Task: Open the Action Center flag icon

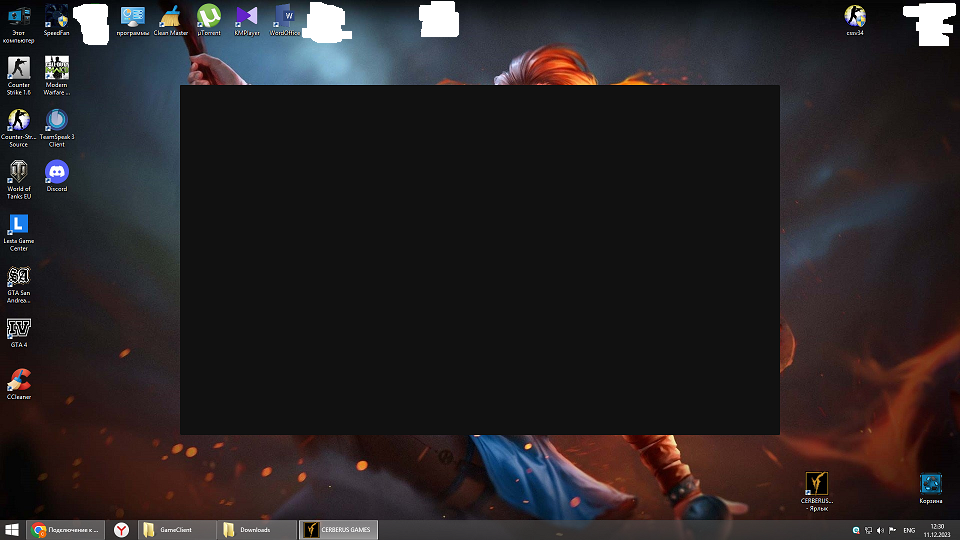Action: (893, 530)
